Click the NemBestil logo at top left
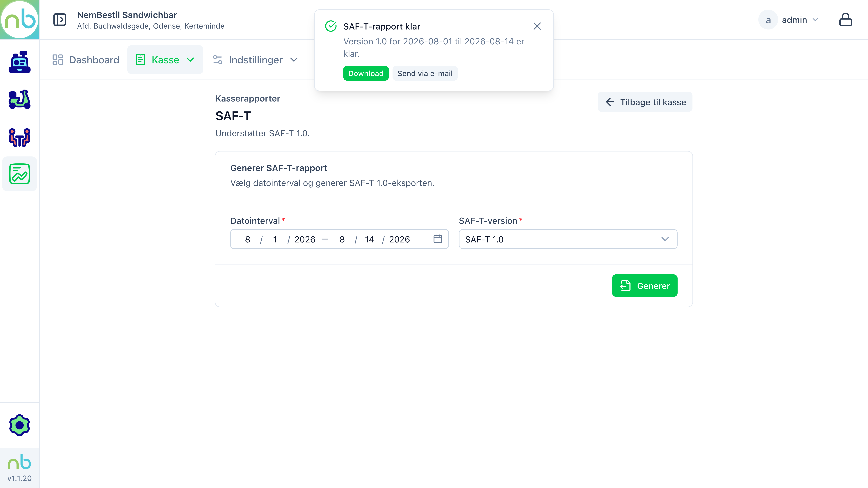The height and width of the screenshot is (488, 868). [20, 20]
